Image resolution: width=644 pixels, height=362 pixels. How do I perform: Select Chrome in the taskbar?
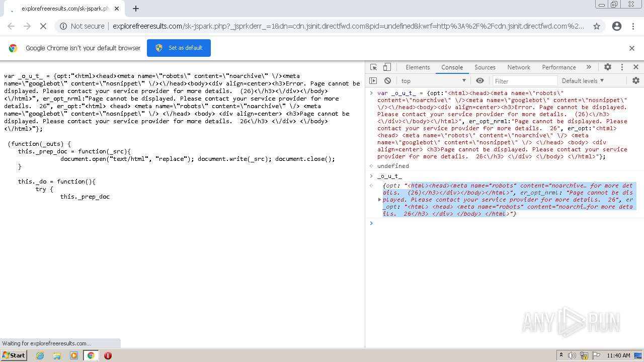[91, 355]
